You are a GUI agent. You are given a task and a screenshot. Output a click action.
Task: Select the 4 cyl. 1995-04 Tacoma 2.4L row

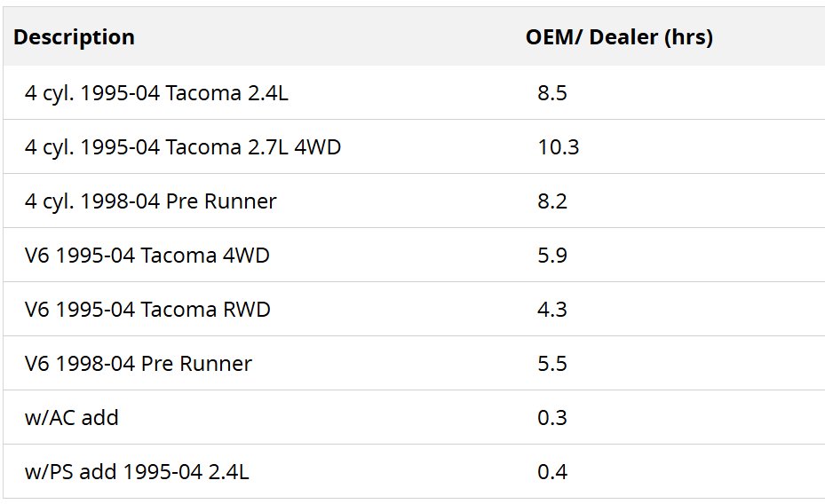point(414,93)
